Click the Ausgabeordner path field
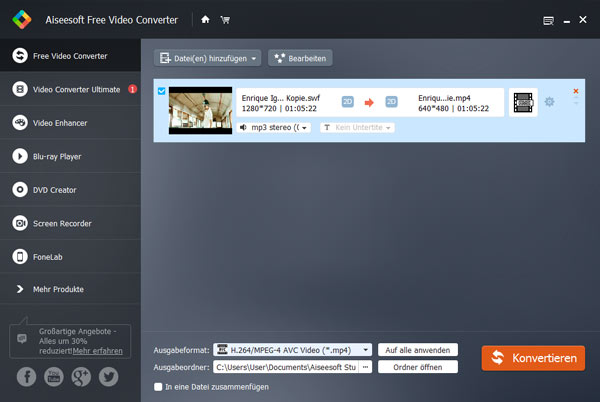This screenshot has height=402, width=600. (x=286, y=367)
